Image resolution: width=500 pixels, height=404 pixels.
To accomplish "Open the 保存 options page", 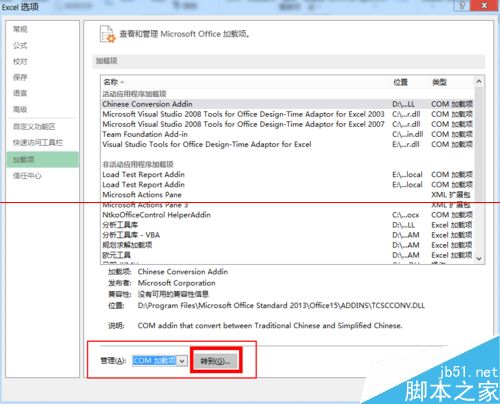I will (x=20, y=77).
